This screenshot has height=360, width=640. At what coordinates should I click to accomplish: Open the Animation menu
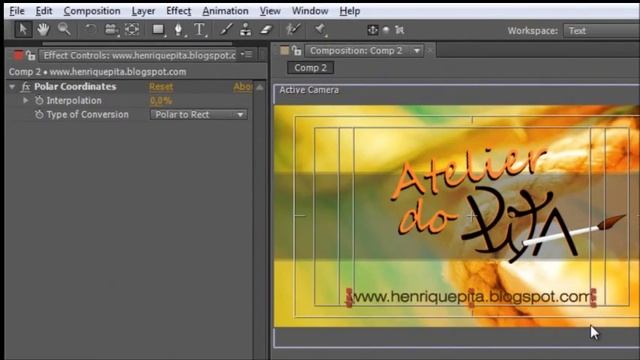(x=225, y=11)
